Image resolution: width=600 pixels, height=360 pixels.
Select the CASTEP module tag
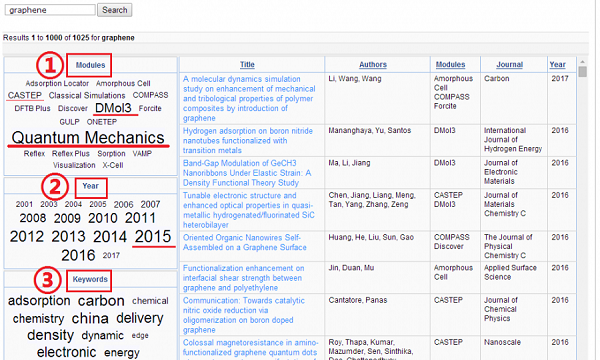tap(25, 95)
